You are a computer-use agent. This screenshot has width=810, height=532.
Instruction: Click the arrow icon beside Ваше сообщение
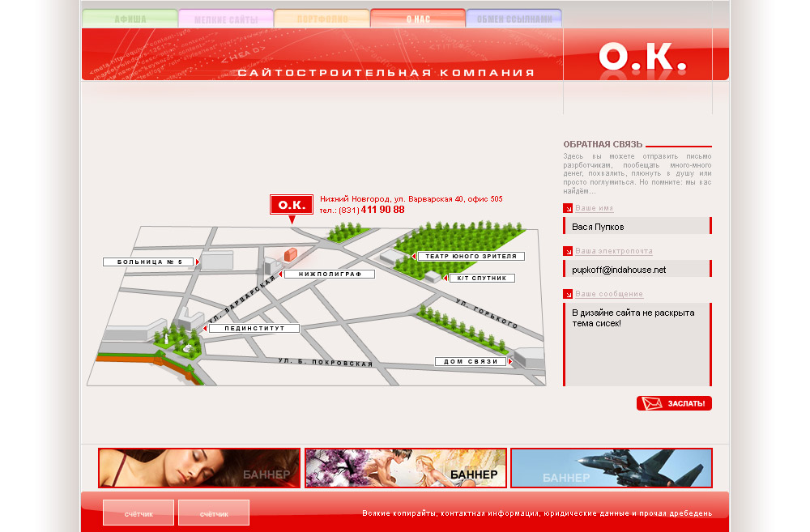click(x=568, y=294)
